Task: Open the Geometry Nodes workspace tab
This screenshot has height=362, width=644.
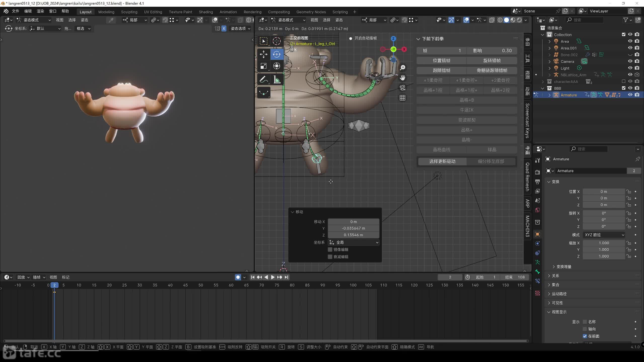Action: [311, 12]
